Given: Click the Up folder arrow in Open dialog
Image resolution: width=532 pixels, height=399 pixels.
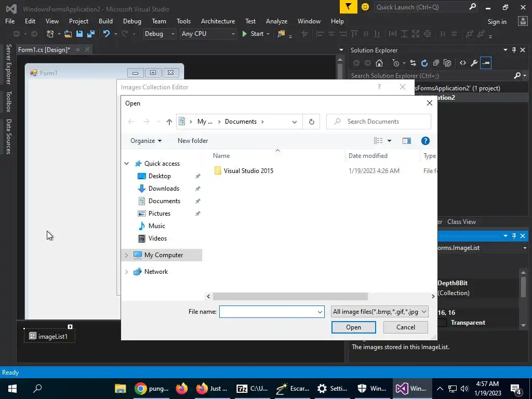Looking at the screenshot, I should [x=169, y=122].
